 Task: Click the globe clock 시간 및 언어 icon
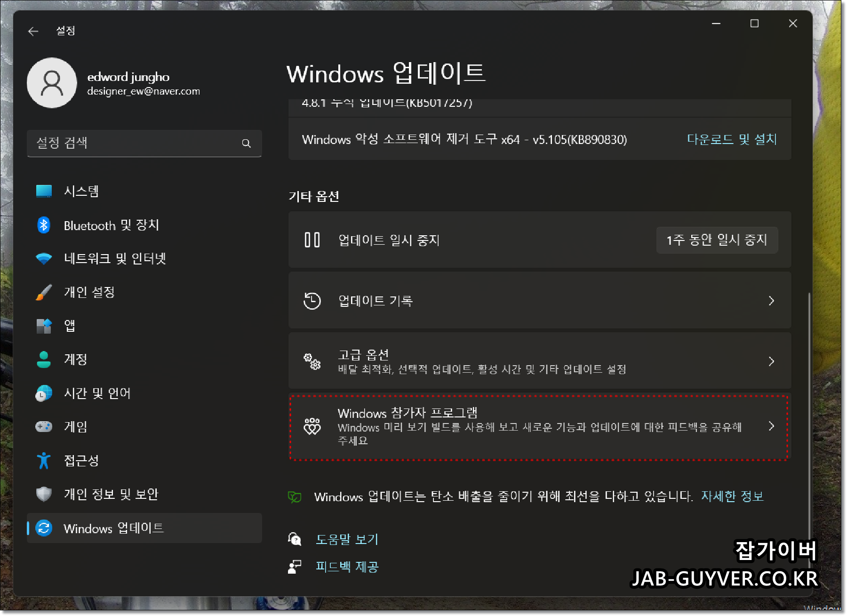pos(44,393)
